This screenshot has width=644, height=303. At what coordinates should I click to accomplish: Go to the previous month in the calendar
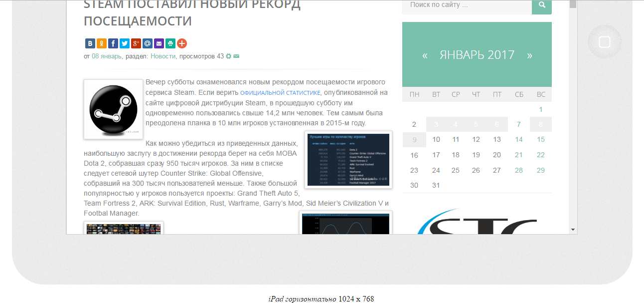pos(425,55)
